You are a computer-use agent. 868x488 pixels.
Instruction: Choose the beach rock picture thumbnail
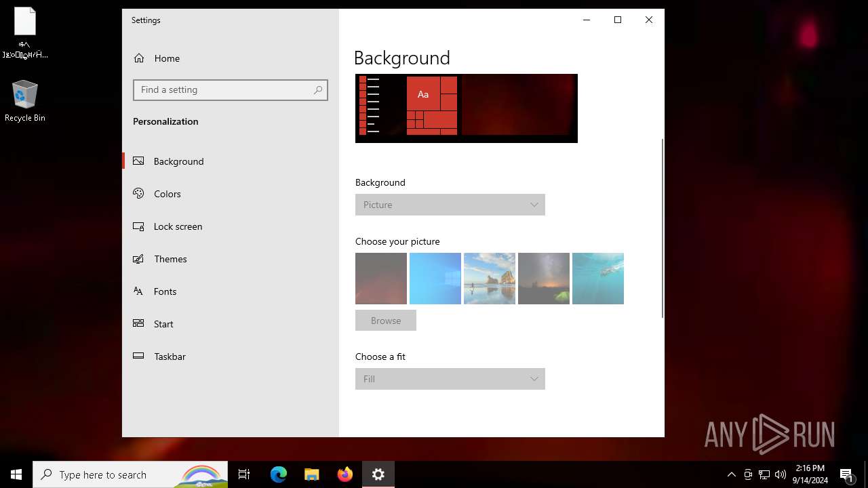pos(490,279)
